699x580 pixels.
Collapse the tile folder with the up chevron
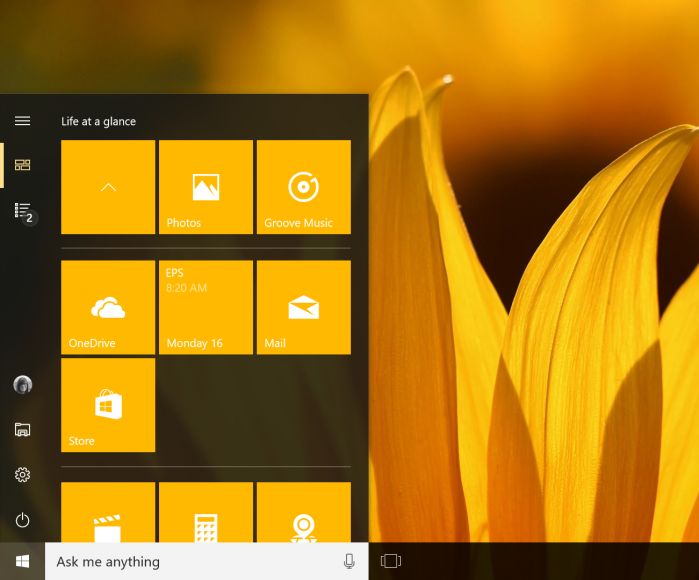click(x=108, y=187)
